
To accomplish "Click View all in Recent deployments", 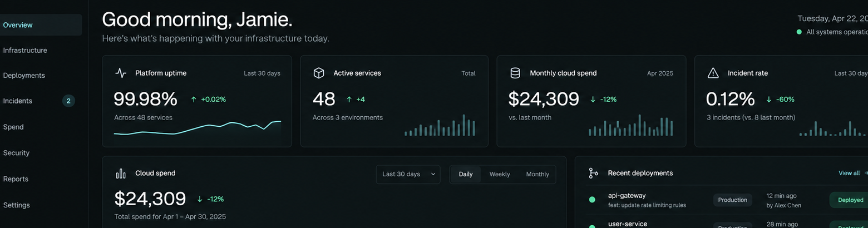I will pyautogui.click(x=849, y=173).
